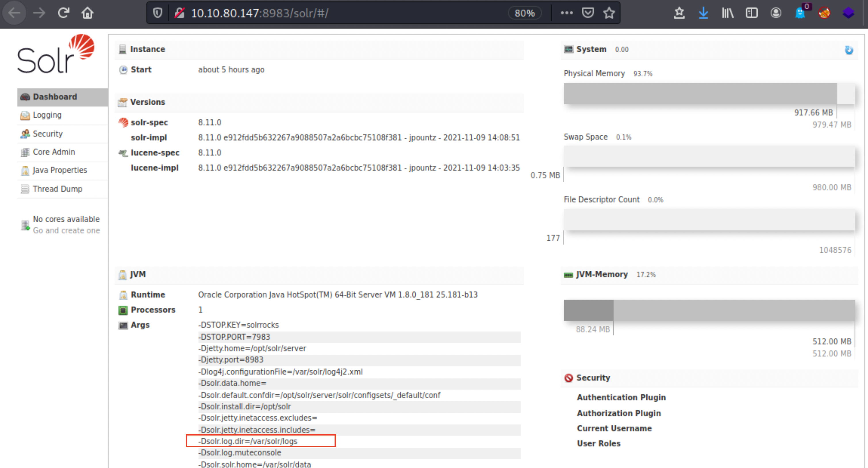Image resolution: width=868 pixels, height=468 pixels.
Task: Click the Physical Memory usage bar
Action: pyautogui.click(x=709, y=93)
